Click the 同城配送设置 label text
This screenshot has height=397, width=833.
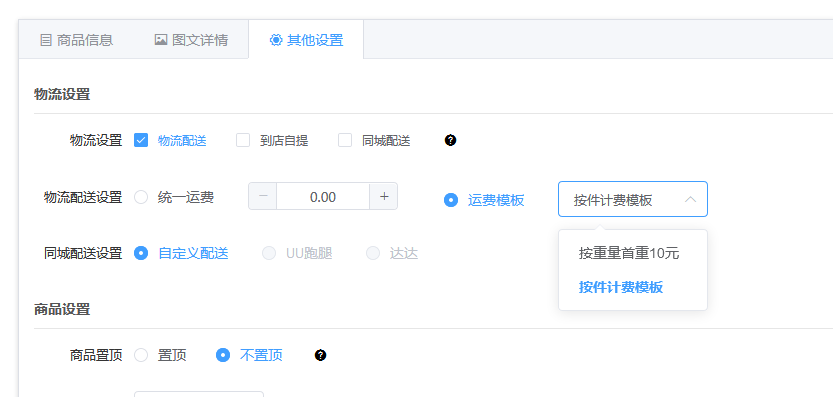point(83,254)
